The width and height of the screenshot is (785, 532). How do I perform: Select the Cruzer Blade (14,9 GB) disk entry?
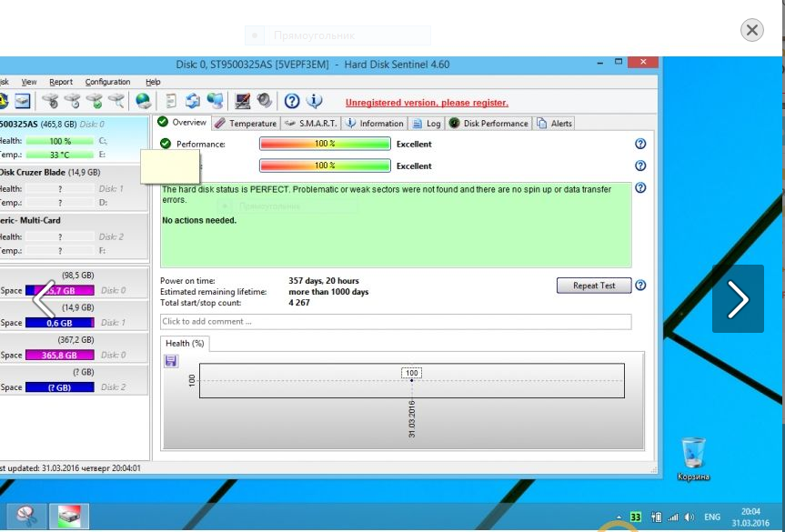click(x=74, y=187)
